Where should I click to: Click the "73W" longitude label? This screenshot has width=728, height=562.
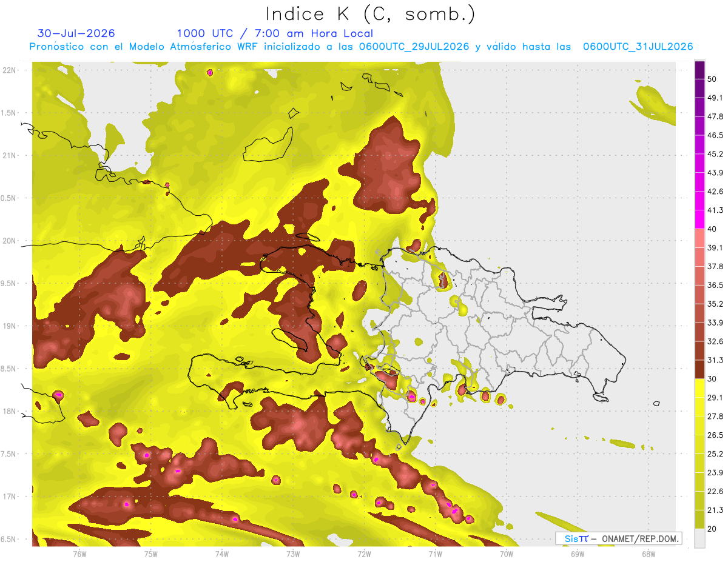(x=293, y=554)
